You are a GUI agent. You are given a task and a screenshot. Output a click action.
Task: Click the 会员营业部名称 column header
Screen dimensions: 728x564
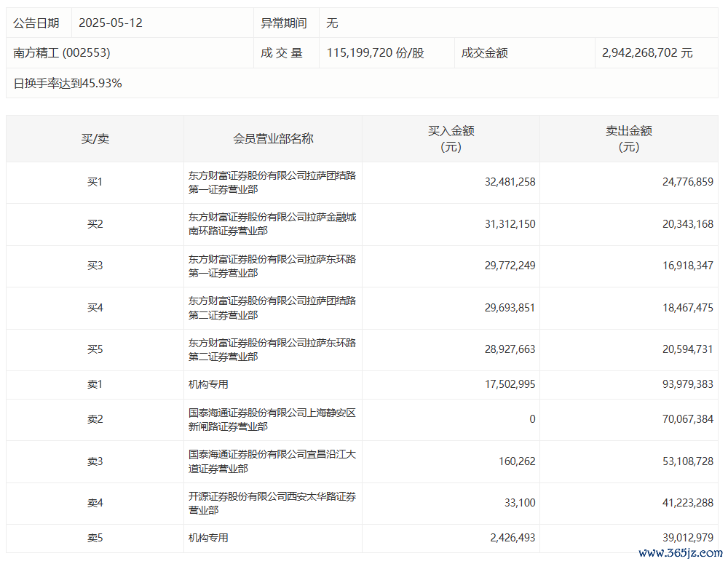click(273, 139)
